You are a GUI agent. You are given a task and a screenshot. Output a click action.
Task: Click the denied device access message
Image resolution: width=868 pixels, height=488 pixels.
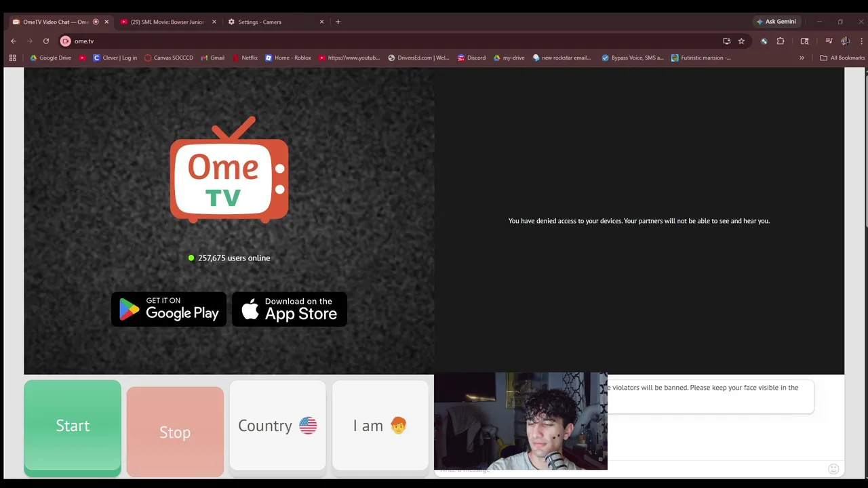(639, 221)
